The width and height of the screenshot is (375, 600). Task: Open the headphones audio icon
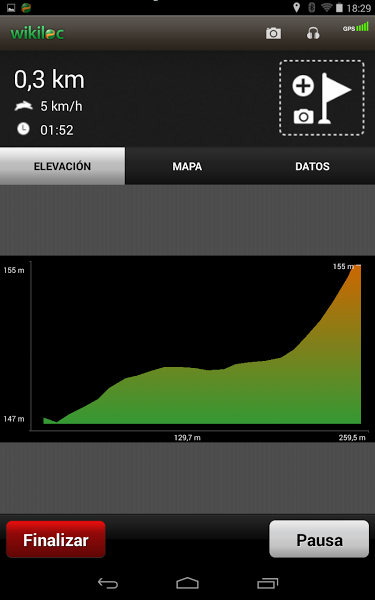tap(313, 33)
